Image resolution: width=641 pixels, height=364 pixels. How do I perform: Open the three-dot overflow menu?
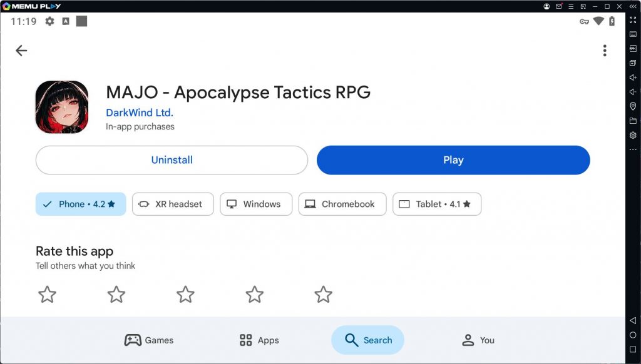605,50
